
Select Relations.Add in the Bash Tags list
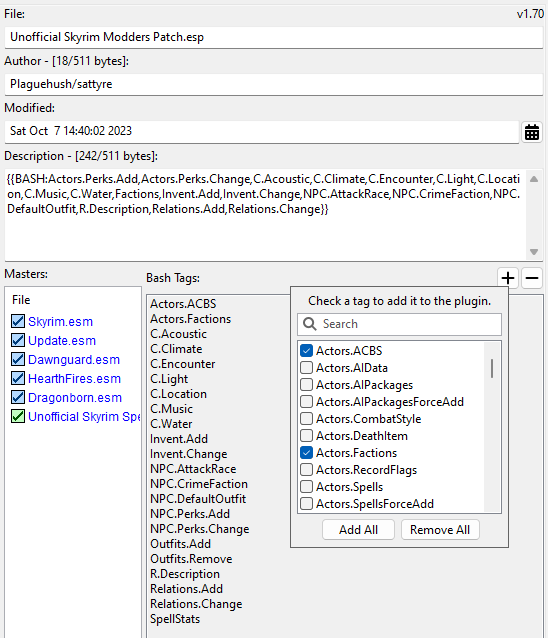186,589
